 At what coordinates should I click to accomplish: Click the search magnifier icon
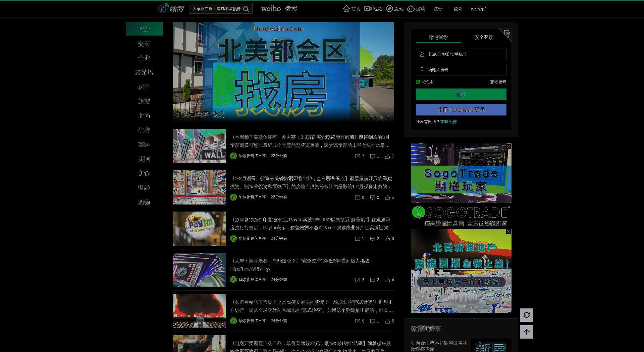(x=246, y=9)
